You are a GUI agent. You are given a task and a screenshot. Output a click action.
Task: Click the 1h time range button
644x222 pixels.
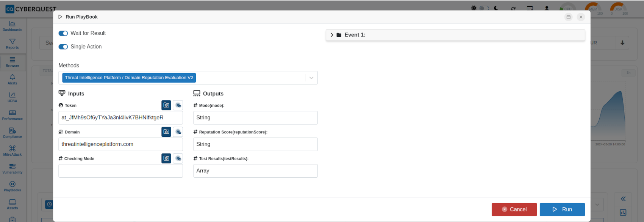[628, 73]
